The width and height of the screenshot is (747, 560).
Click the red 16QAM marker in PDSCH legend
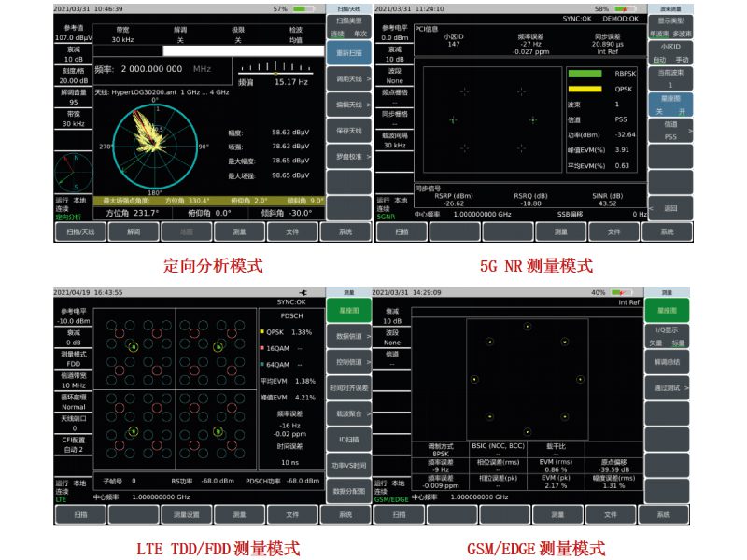click(x=261, y=348)
